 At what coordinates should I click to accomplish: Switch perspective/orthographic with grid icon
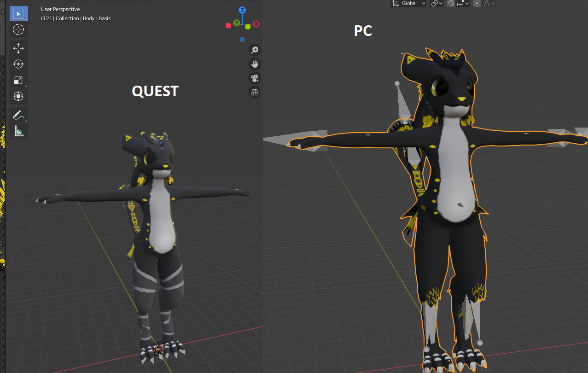(255, 92)
